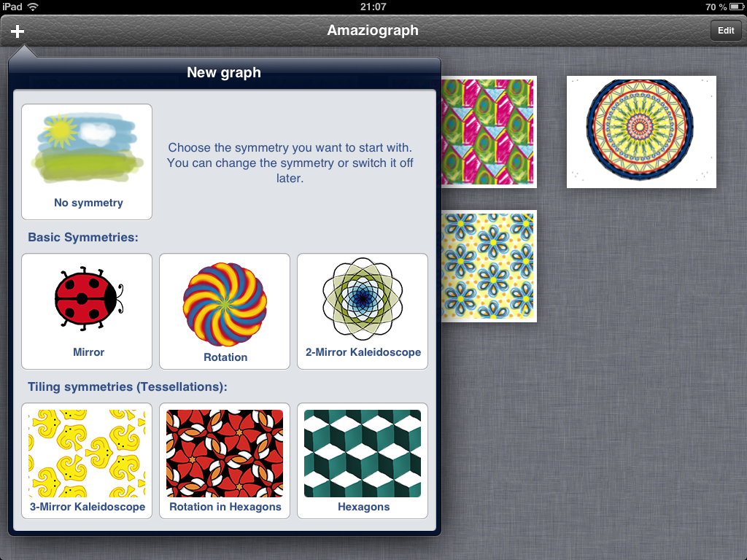Screen dimensions: 747x560
Task: Tap the Wi-Fi icon in status bar
Action: [32, 7]
